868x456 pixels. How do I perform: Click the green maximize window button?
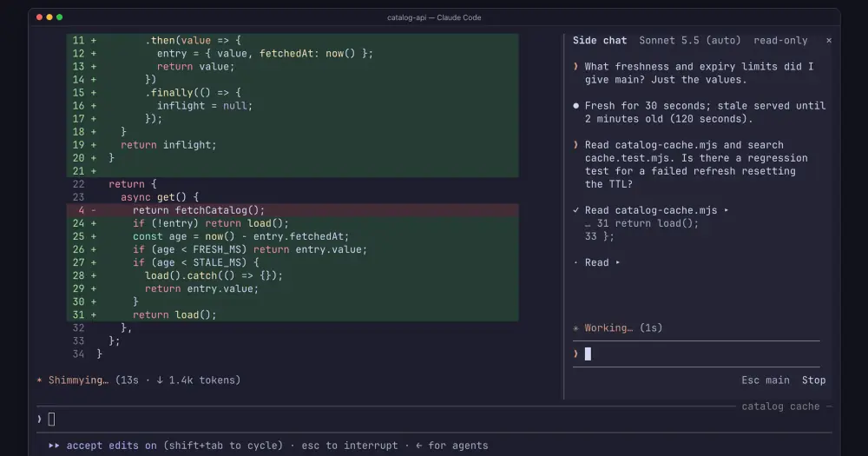(59, 17)
